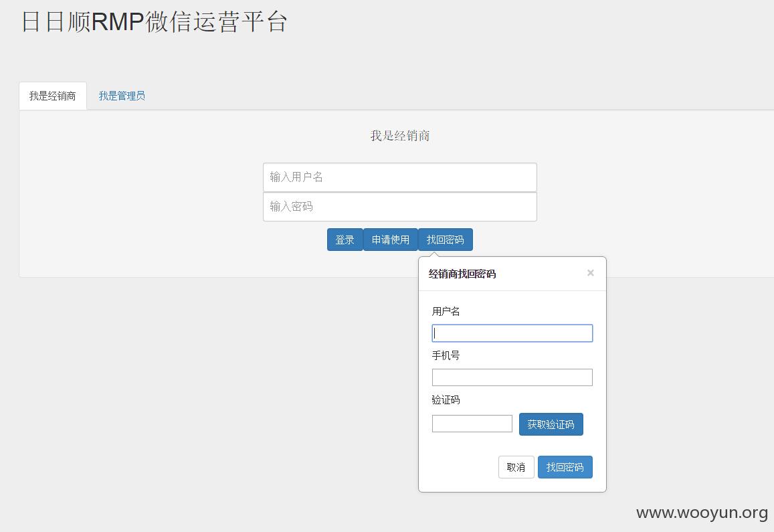
Task: Click the 日日顺RMP微信运营平台 page title
Action: pyautogui.click(x=155, y=21)
